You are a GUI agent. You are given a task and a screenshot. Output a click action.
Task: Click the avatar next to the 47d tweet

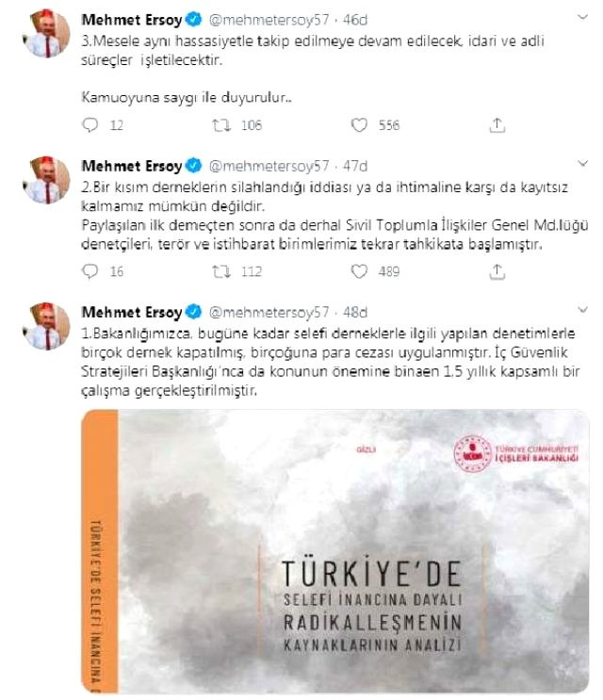coord(47,180)
